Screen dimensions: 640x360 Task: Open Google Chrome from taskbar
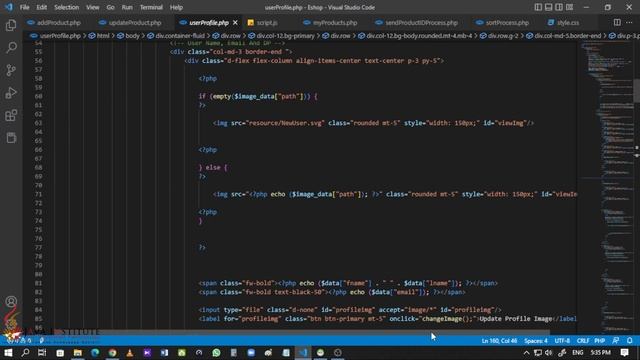point(112,352)
